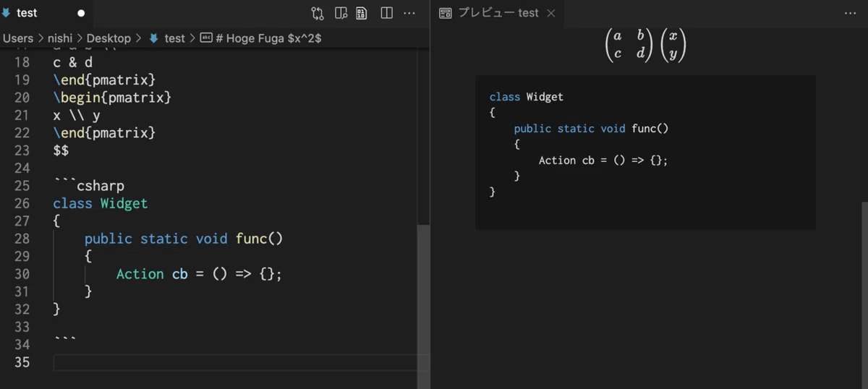The height and width of the screenshot is (389, 868).
Task: Click the symbol icon before # Hoge Fuga
Action: [x=206, y=38]
